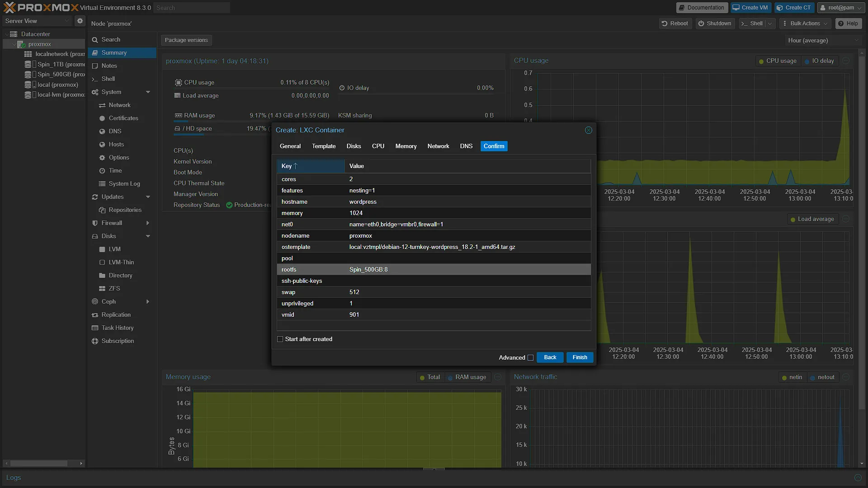The width and height of the screenshot is (868, 488).
Task: Open the Bulk Actions dropdown
Action: [x=805, y=23]
